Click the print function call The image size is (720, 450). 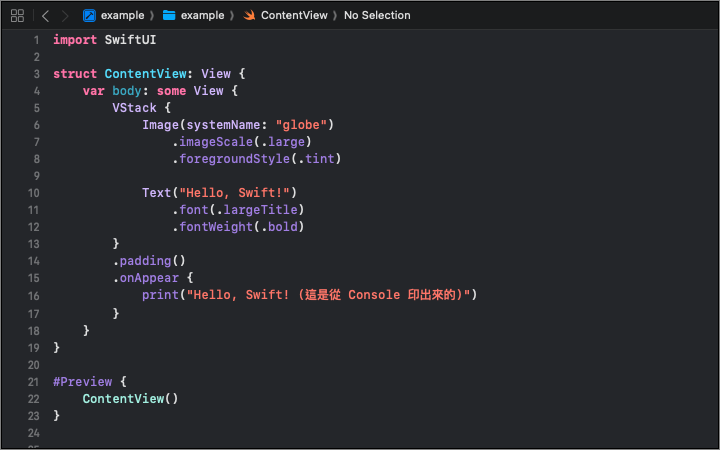click(160, 295)
